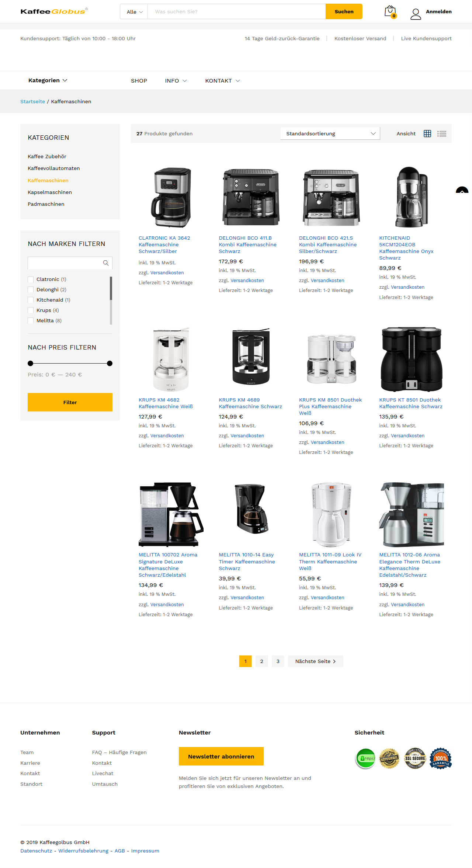Image resolution: width=472 pixels, height=868 pixels.
Task: Check the Clatronic brand filter
Action: pos(31,280)
